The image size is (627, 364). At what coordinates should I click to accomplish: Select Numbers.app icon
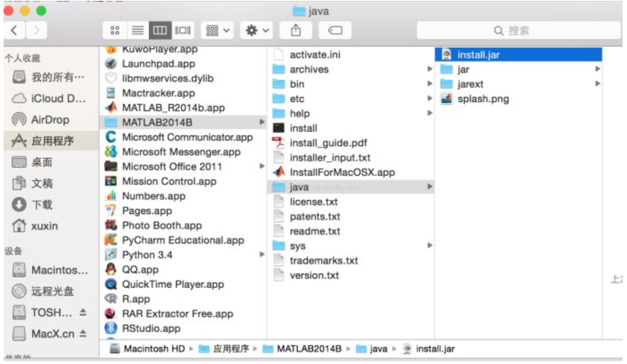click(110, 196)
